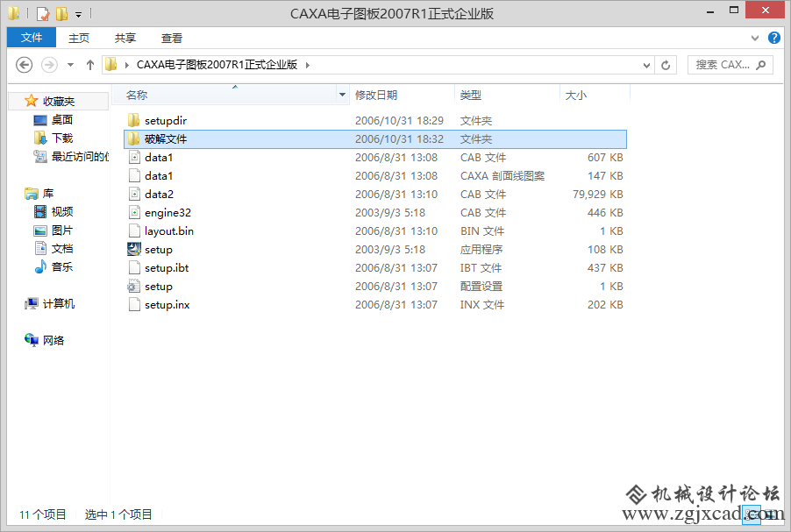The width and height of the screenshot is (791, 532).
Task: Click the Forward navigation arrow
Action: pos(49,65)
